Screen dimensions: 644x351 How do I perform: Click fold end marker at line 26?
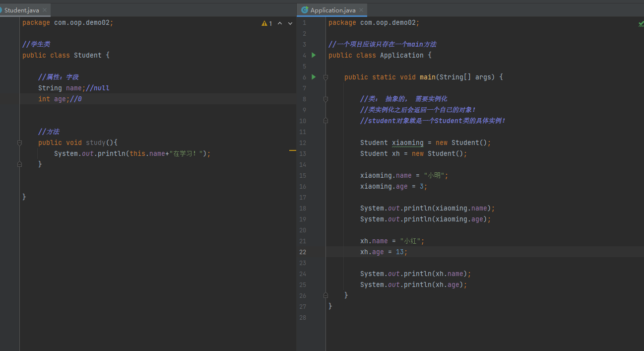325,295
